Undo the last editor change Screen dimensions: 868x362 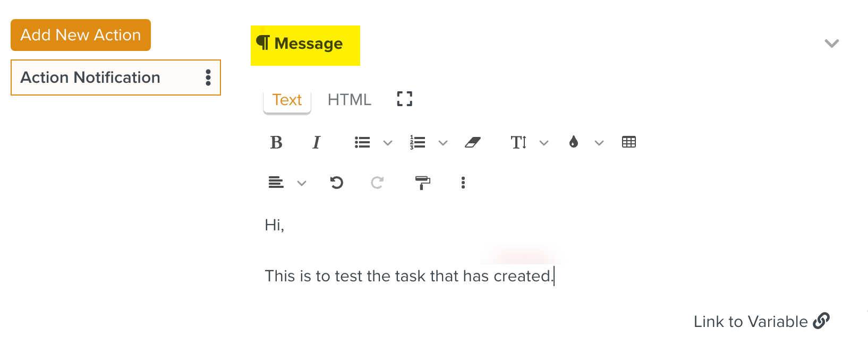click(336, 183)
